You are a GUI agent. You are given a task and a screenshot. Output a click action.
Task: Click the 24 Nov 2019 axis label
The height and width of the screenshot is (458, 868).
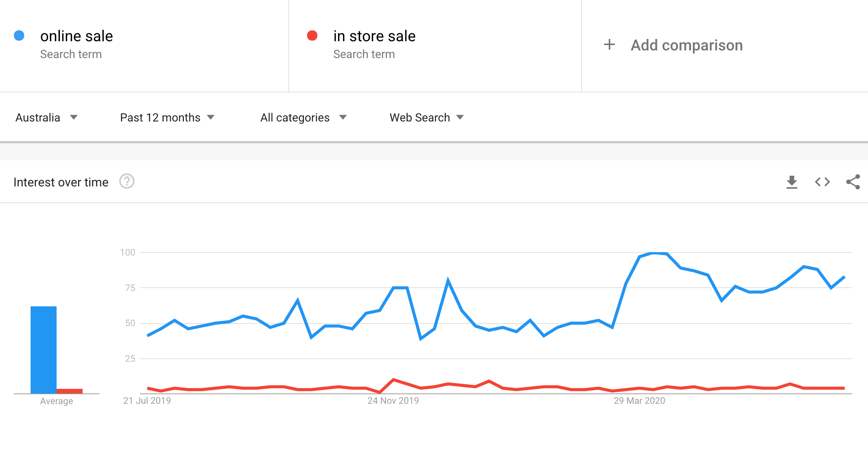click(393, 401)
